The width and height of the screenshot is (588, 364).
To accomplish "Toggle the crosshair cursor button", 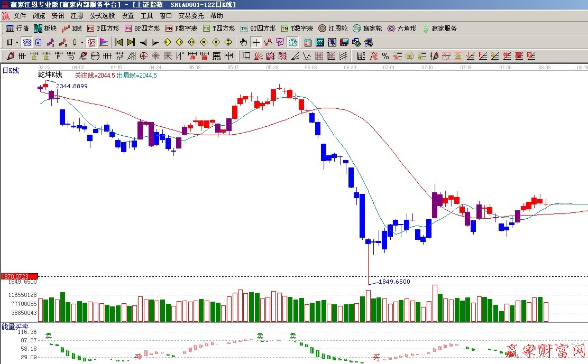I will coord(256,42).
